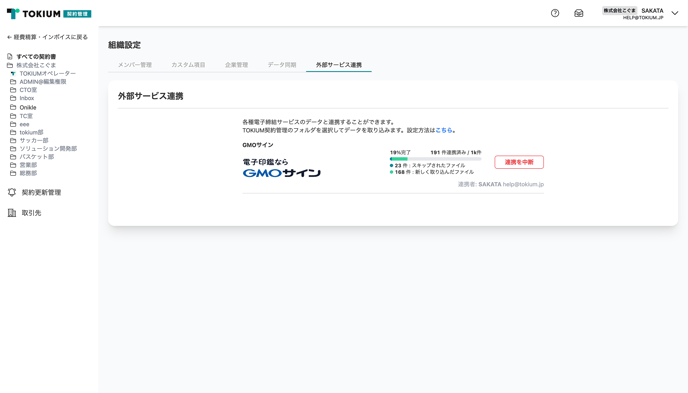Click the GMOサイン sync progress bar
Screen dimensions: 688x393
[x=435, y=159]
